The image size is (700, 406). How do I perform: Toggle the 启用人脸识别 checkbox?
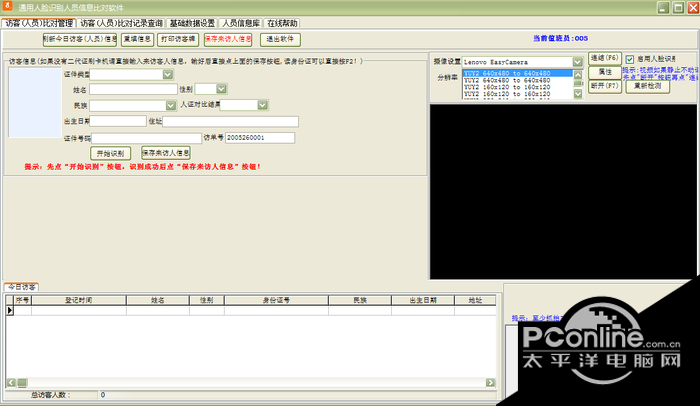point(629,59)
